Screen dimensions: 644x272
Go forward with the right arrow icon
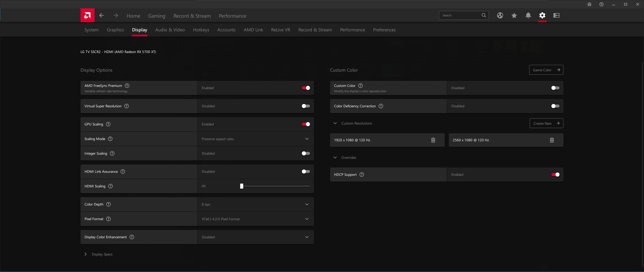point(116,15)
